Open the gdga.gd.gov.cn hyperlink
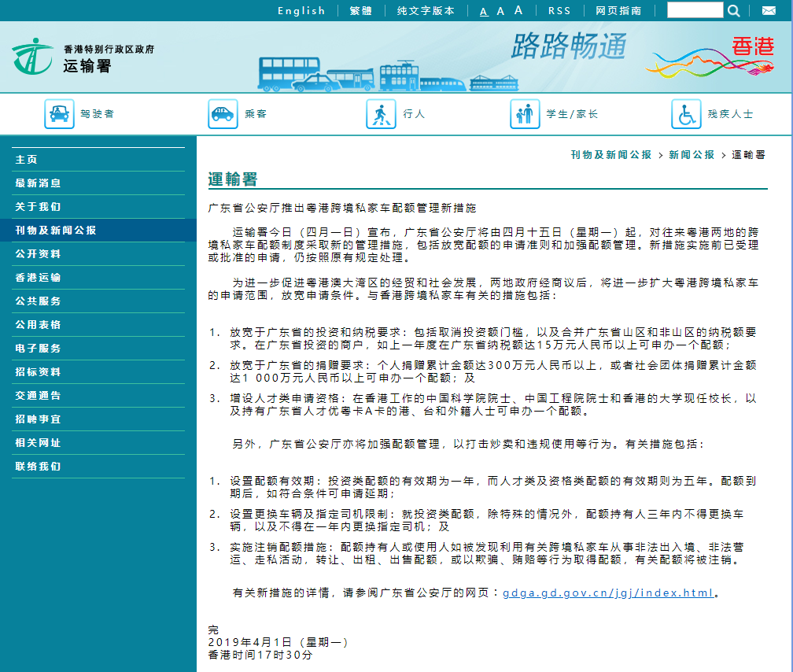This screenshot has height=672, width=793. coord(608,593)
